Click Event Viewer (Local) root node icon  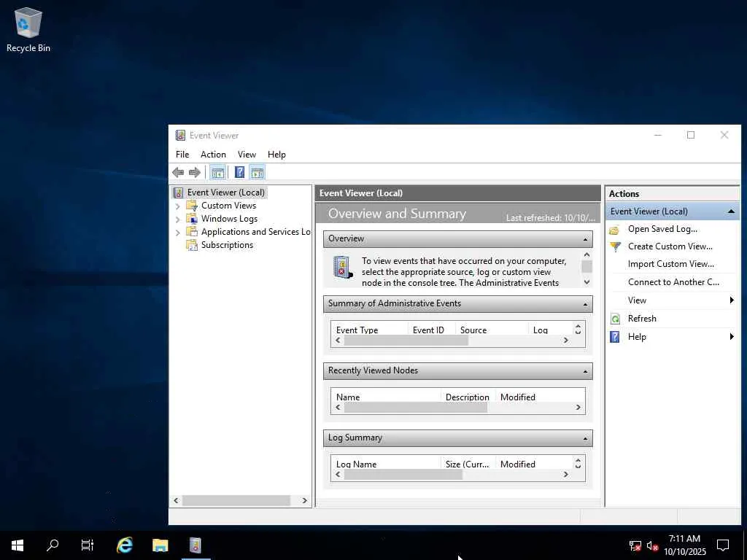[x=178, y=192]
